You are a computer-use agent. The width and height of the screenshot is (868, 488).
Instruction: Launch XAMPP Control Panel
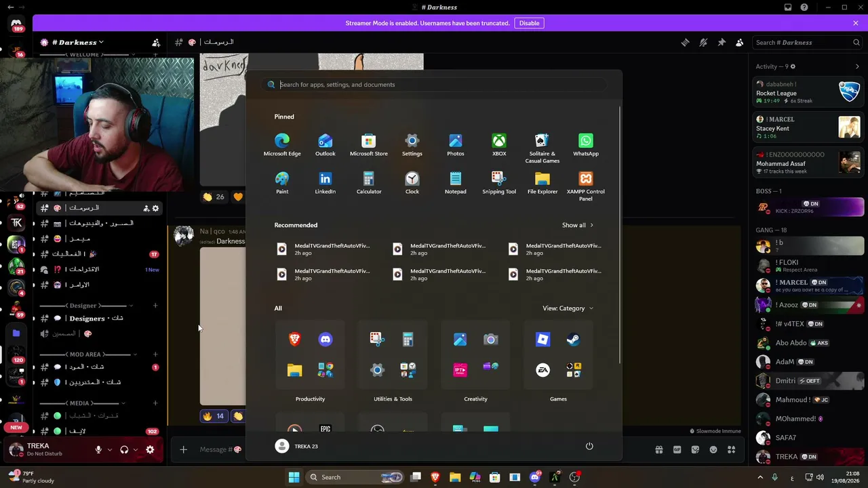[586, 186]
